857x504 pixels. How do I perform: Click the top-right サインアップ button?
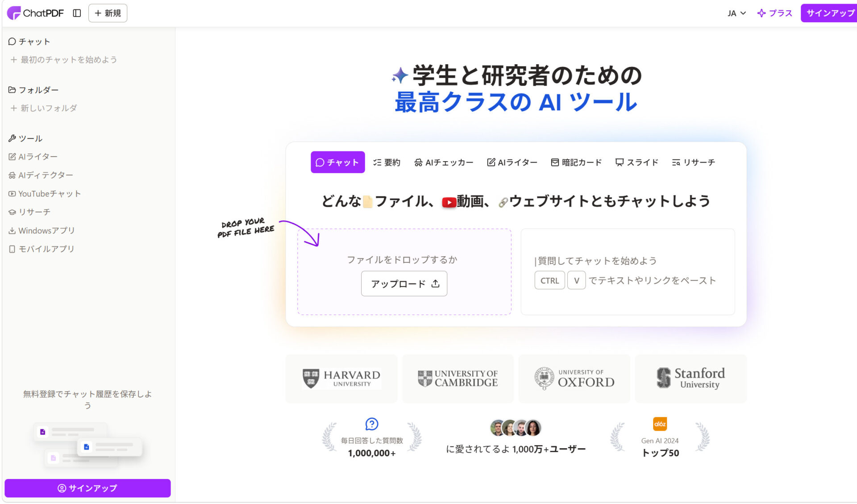click(x=829, y=13)
